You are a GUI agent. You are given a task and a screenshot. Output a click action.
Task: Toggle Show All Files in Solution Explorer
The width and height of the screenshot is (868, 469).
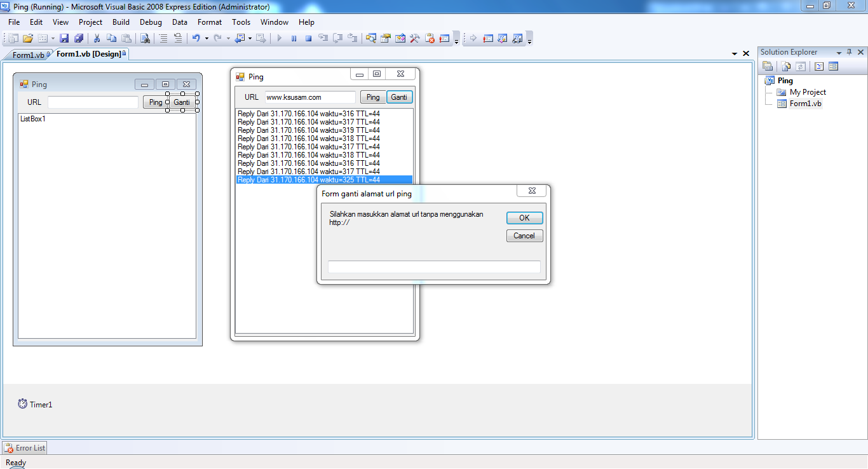(786, 66)
